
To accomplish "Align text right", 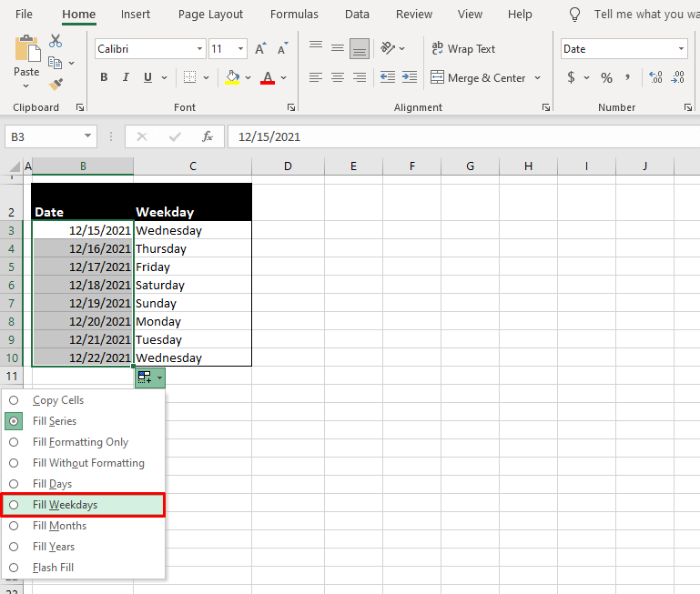I will click(x=360, y=77).
